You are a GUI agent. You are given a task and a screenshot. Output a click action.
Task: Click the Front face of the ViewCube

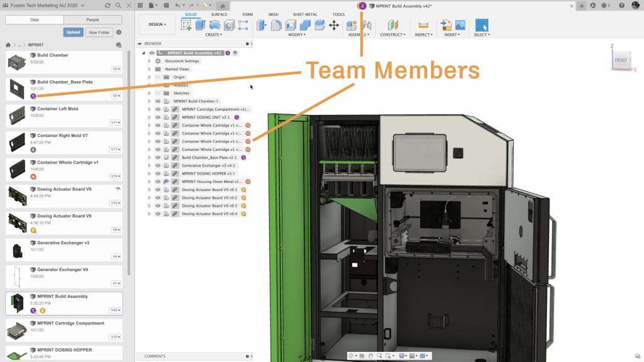pyautogui.click(x=621, y=60)
